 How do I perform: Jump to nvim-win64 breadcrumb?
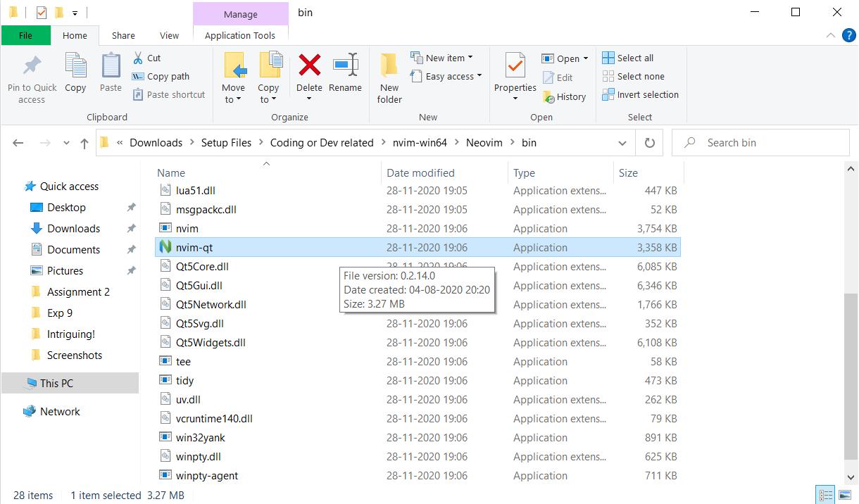420,142
